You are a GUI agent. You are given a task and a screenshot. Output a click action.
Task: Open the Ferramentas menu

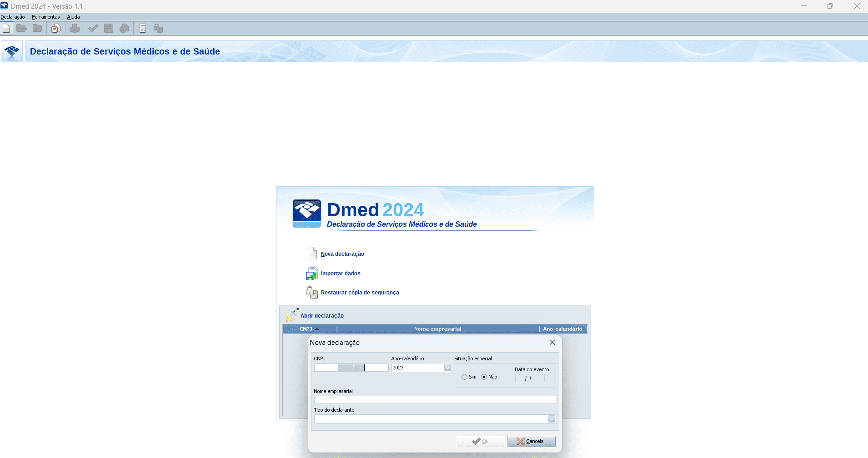(45, 17)
